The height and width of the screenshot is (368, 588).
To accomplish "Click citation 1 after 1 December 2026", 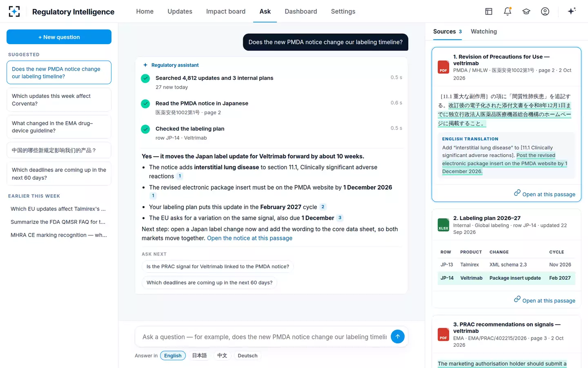I will coord(153,196).
